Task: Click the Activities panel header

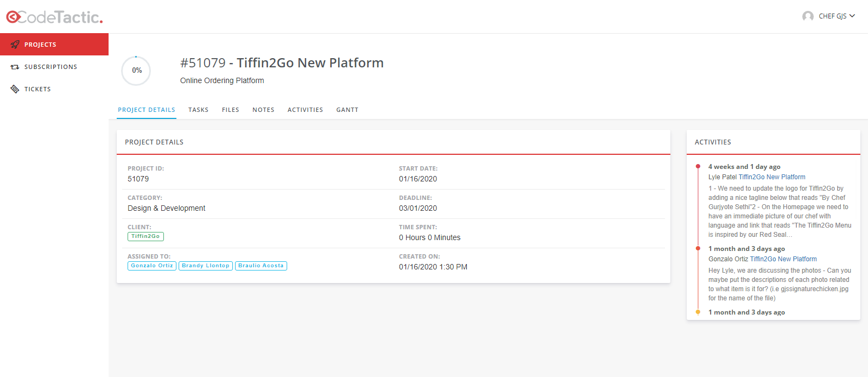Action: [774, 142]
